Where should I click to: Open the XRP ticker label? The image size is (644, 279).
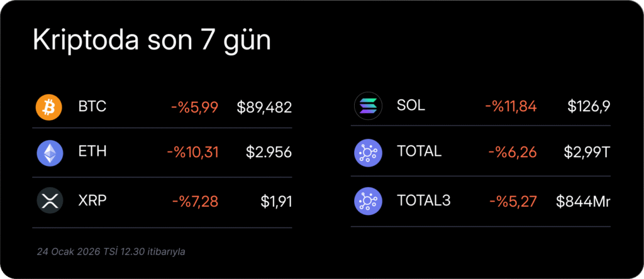coord(92,201)
